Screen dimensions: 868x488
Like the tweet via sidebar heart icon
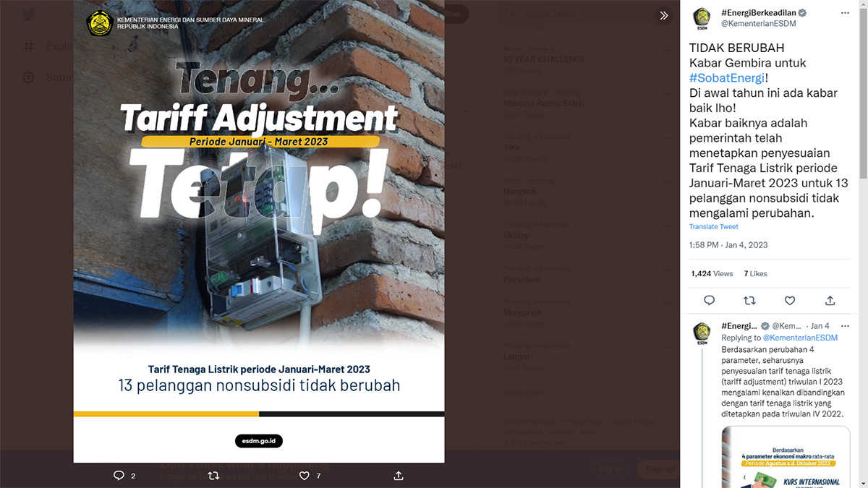coord(790,300)
